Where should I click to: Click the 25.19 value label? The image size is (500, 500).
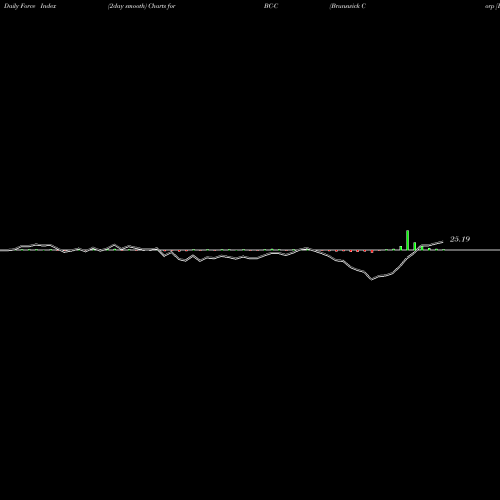point(460,239)
